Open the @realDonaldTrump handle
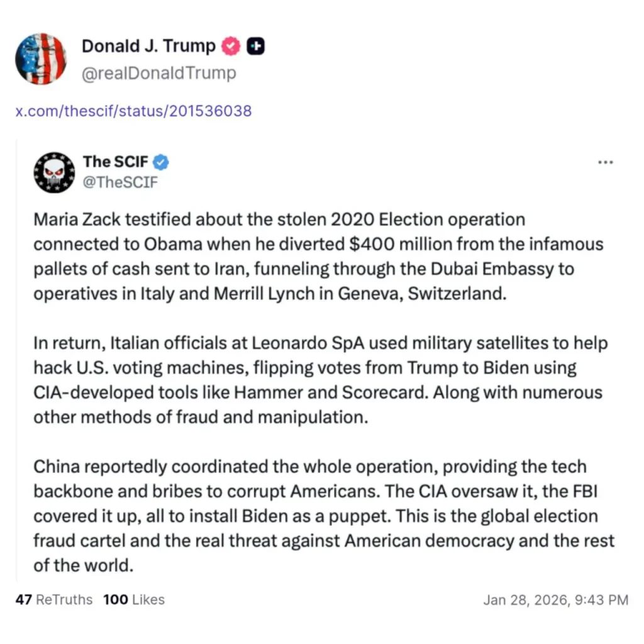This screenshot has width=644, height=644. coord(159,73)
